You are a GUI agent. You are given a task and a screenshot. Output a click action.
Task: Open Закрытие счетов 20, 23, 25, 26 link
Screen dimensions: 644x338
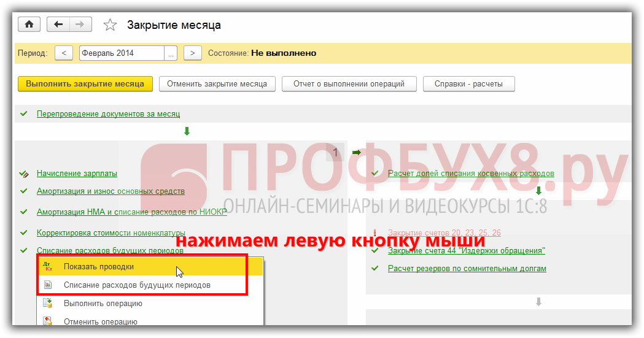(444, 232)
